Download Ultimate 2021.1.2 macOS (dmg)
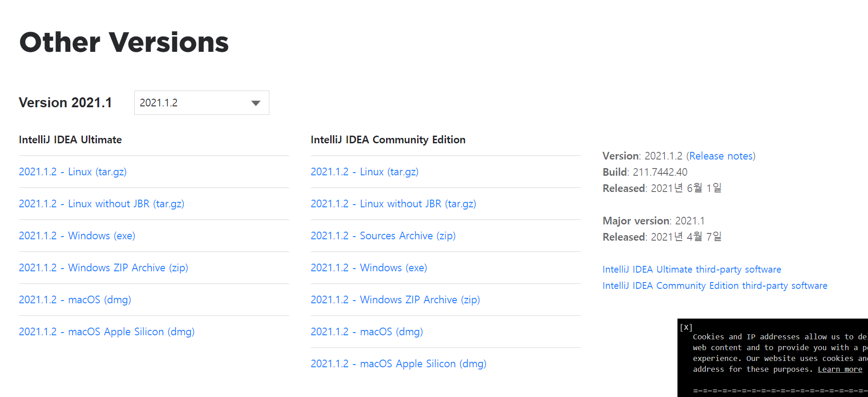The width and height of the screenshot is (868, 397). click(x=75, y=300)
